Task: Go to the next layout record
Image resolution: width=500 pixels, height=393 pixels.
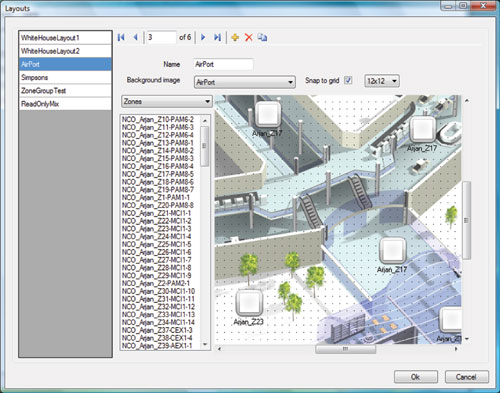Action: point(203,37)
